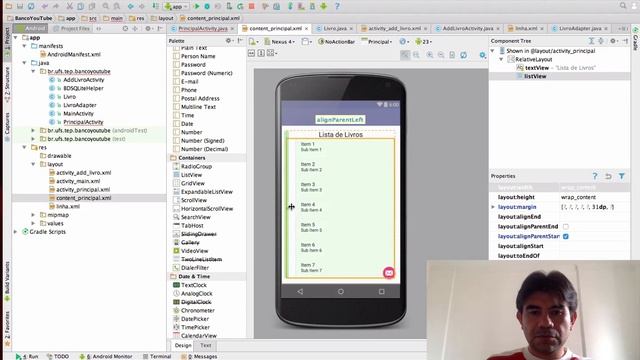Click the layout breadcrumb folder
This screenshot has height=360, width=640.
pos(162,18)
